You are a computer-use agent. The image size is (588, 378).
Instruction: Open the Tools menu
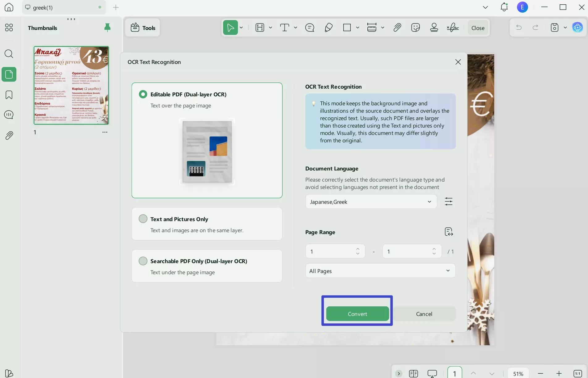143,28
